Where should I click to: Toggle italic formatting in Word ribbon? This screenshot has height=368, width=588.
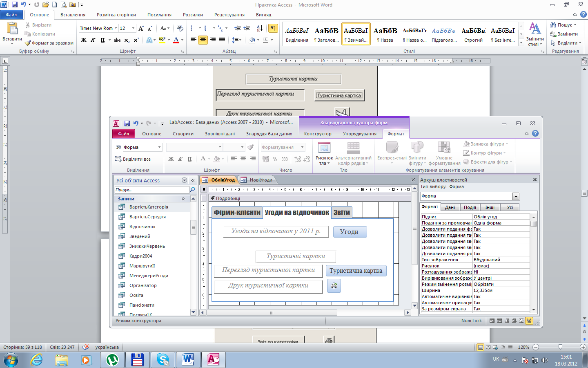pyautogui.click(x=93, y=40)
